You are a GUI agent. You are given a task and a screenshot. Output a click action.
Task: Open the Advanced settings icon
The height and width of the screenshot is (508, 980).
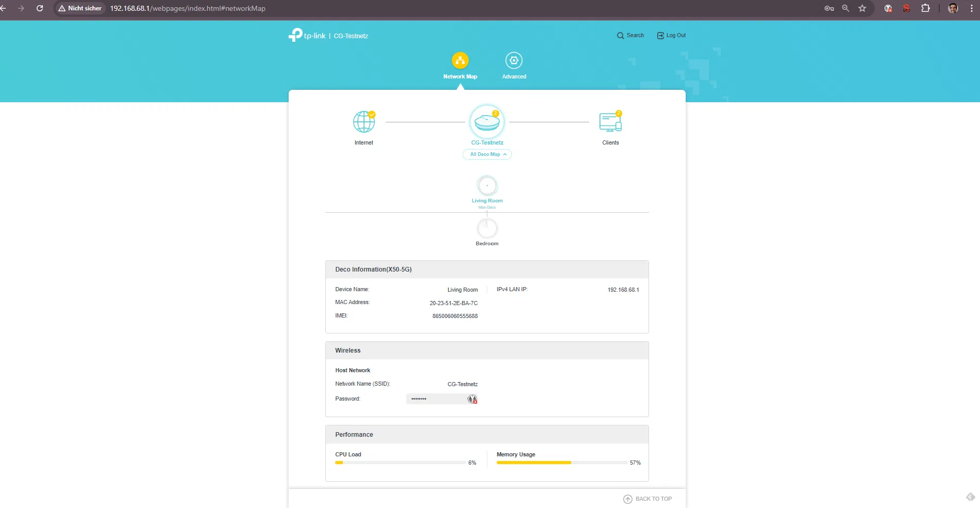(x=514, y=60)
